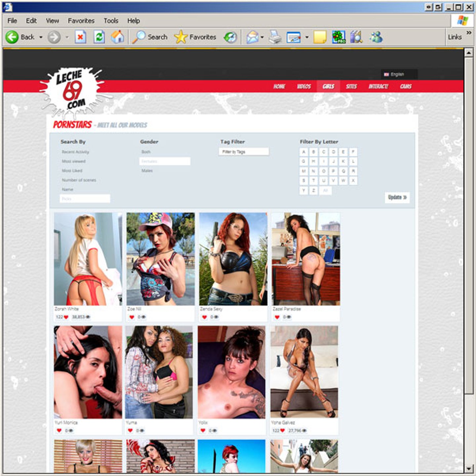Refresh the page using the toolbar icon
The image size is (476, 476).
click(99, 37)
